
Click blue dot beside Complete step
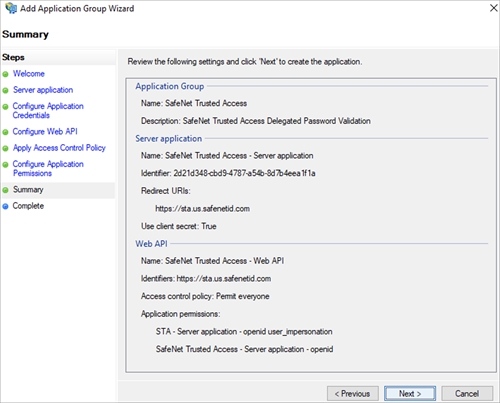(5, 206)
